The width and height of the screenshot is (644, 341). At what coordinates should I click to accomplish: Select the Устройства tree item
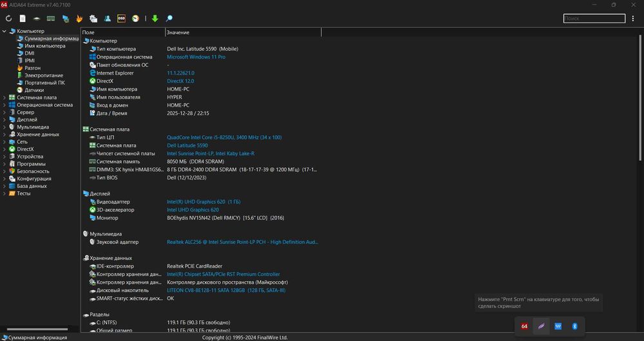[30, 157]
